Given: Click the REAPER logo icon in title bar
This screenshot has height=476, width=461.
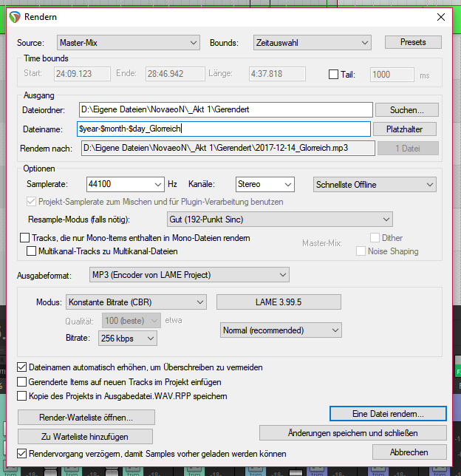Looking at the screenshot, I should (15, 17).
